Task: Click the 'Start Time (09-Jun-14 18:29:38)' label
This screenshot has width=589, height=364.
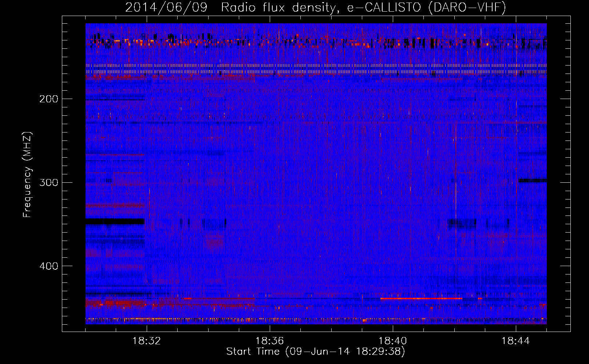Action: pos(316,352)
